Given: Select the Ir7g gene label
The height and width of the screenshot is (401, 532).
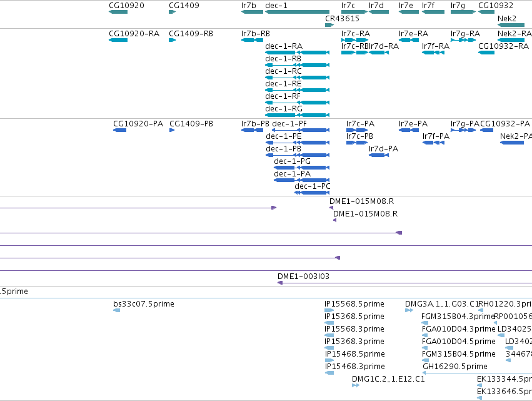Looking at the screenshot, I should pyautogui.click(x=458, y=6).
